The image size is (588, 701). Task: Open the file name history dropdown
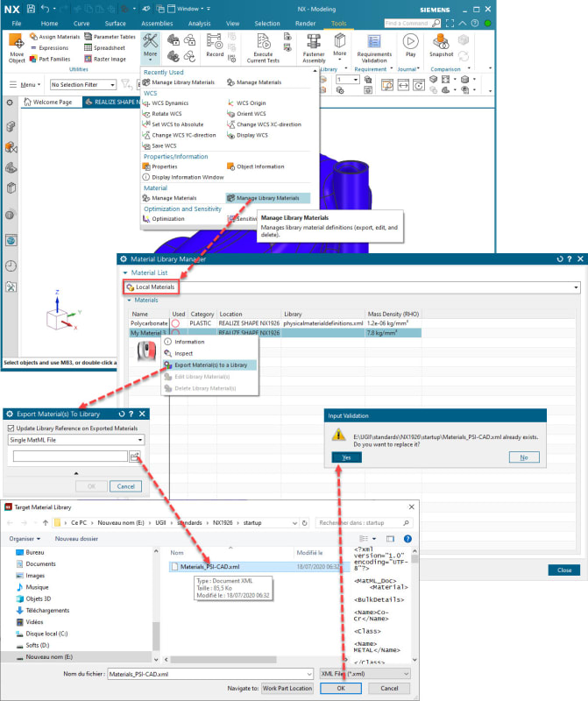pos(309,674)
